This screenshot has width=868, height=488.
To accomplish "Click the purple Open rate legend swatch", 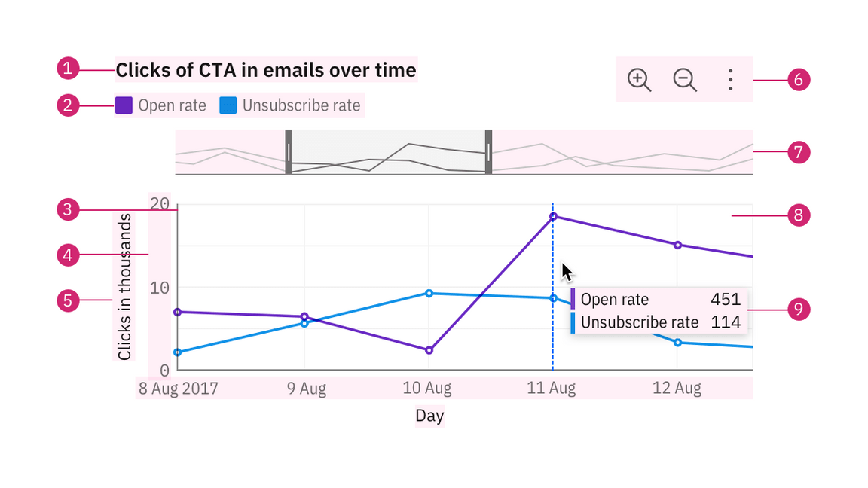I will pos(124,105).
